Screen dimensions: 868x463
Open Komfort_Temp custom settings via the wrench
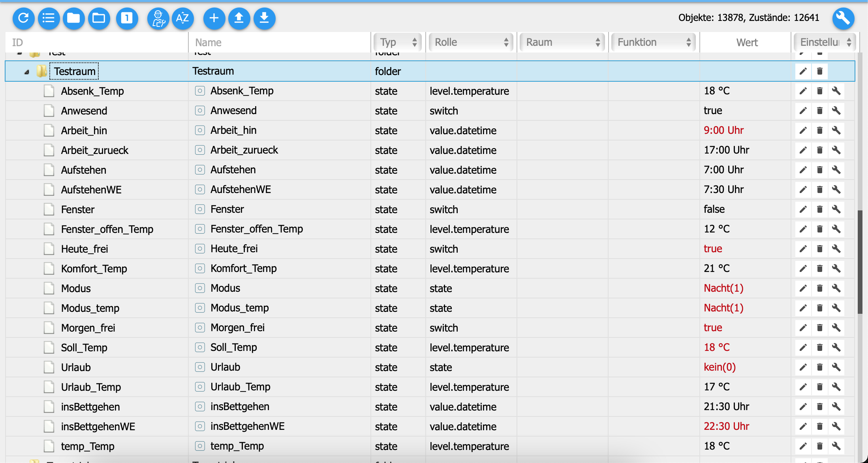click(x=836, y=269)
